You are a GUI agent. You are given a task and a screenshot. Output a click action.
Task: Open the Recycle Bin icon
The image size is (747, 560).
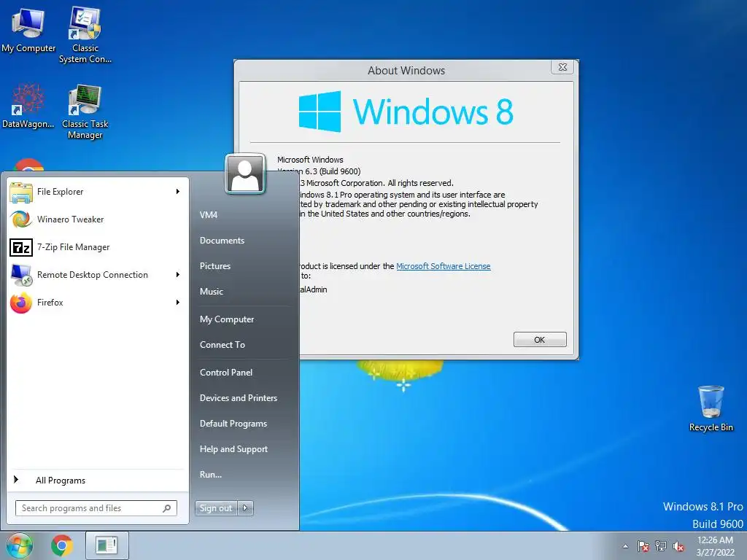pos(711,408)
